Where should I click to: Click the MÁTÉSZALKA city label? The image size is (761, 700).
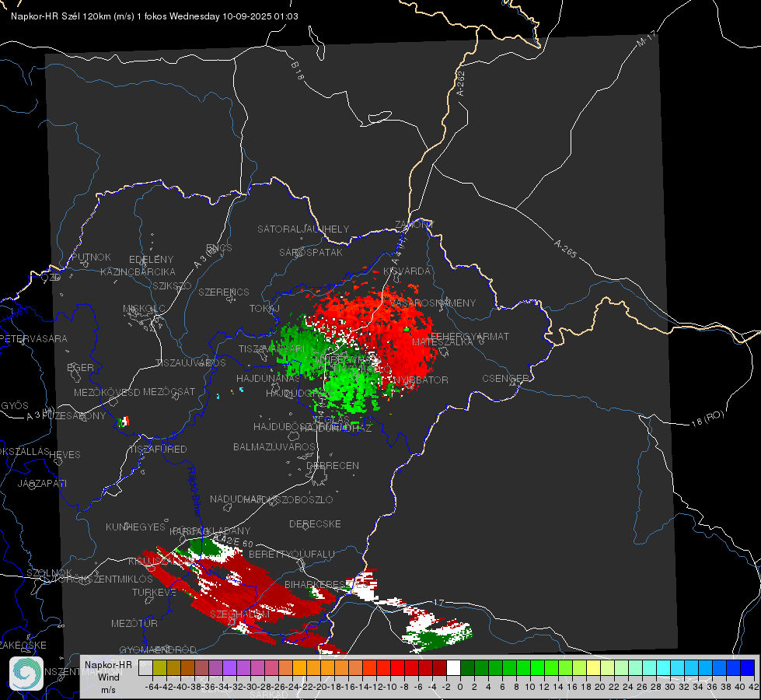click(442, 342)
